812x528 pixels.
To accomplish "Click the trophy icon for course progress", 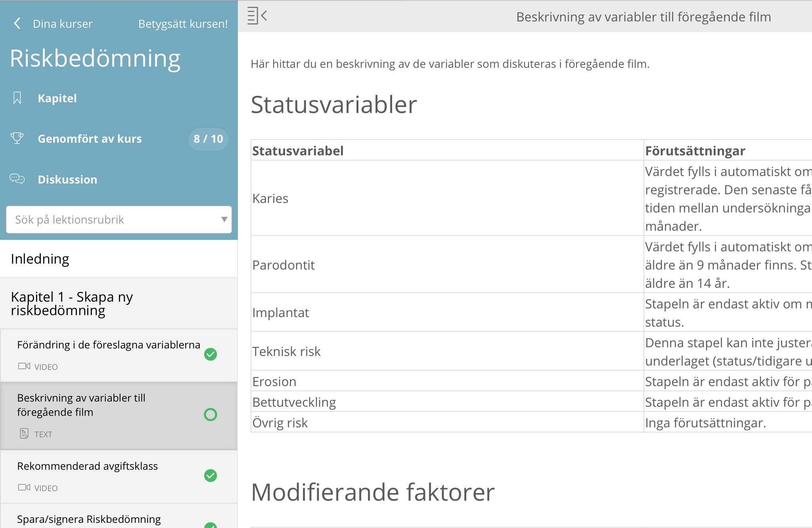I will 17,138.
